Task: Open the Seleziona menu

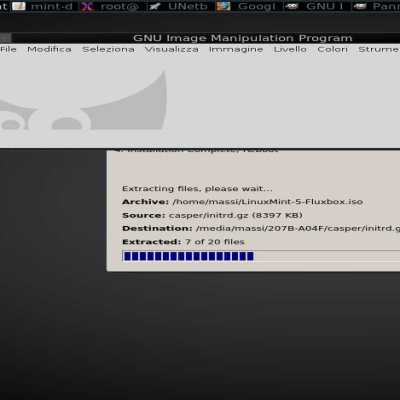Action: (x=108, y=49)
